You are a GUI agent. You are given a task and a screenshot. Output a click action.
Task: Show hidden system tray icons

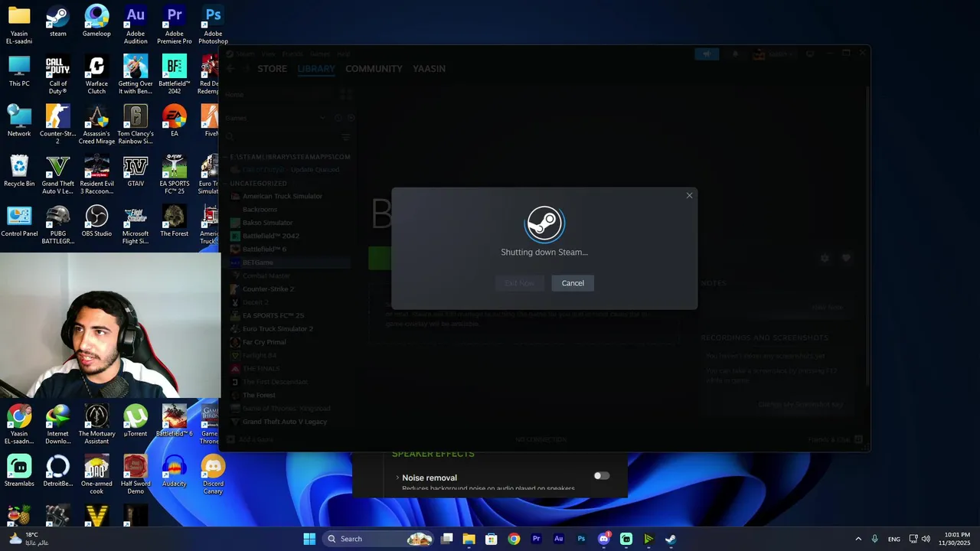(x=858, y=539)
